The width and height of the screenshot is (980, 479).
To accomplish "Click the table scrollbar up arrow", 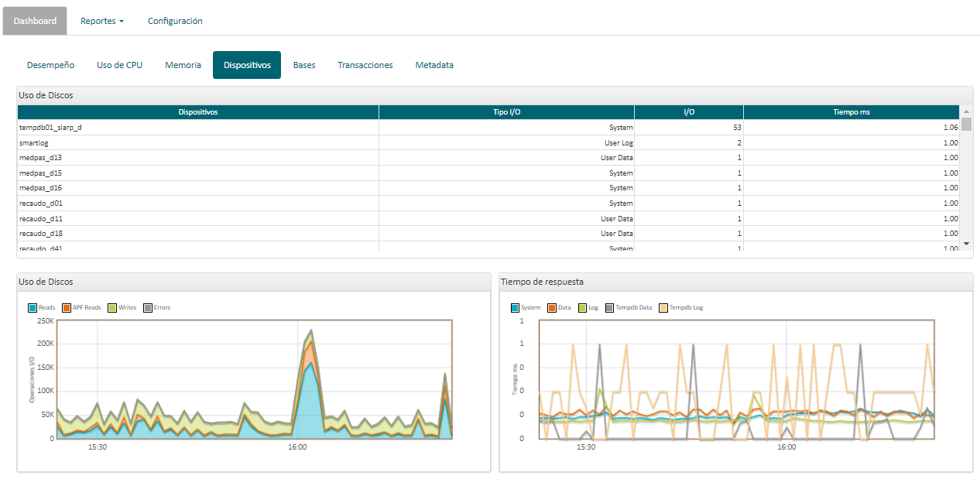I will click(965, 111).
